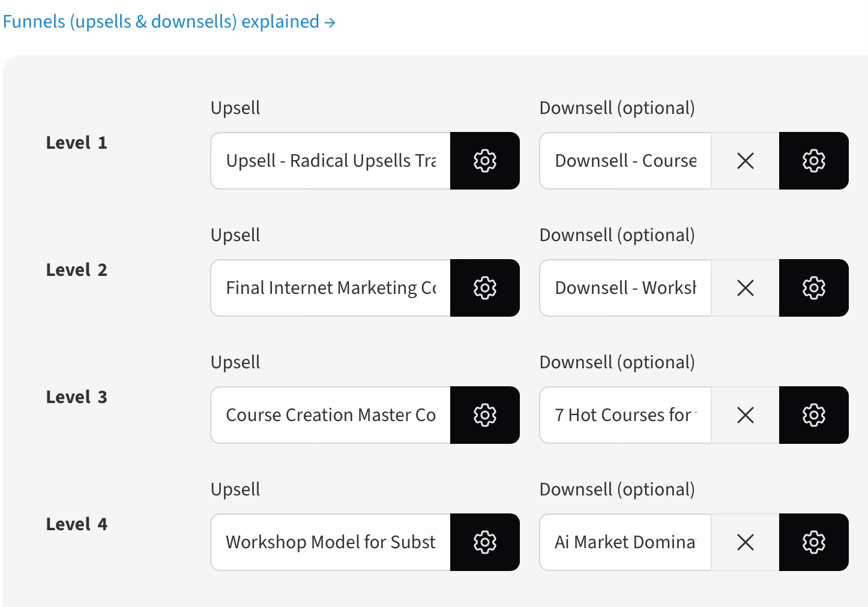
Task: Select the Downsell - Workshop field
Action: click(x=625, y=288)
